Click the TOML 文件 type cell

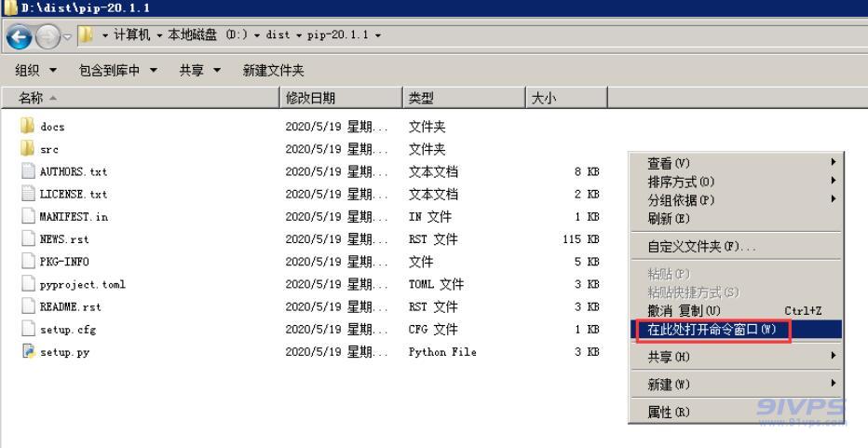(x=436, y=284)
